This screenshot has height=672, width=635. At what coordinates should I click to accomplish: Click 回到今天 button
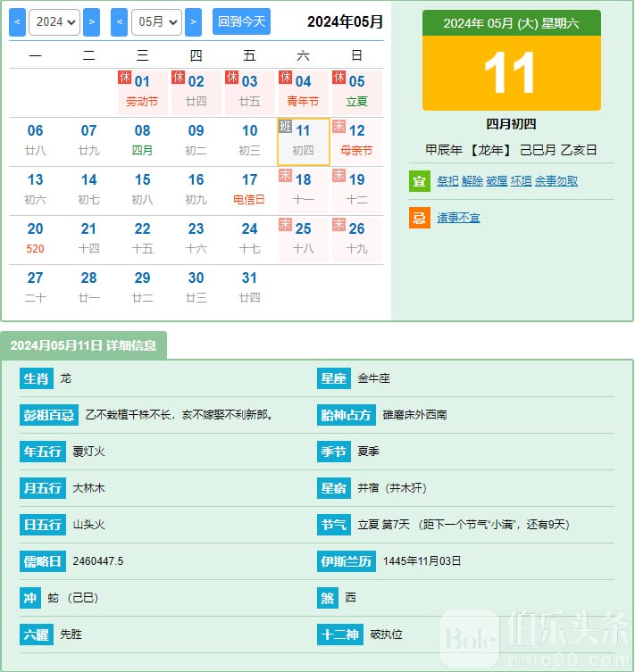click(241, 21)
